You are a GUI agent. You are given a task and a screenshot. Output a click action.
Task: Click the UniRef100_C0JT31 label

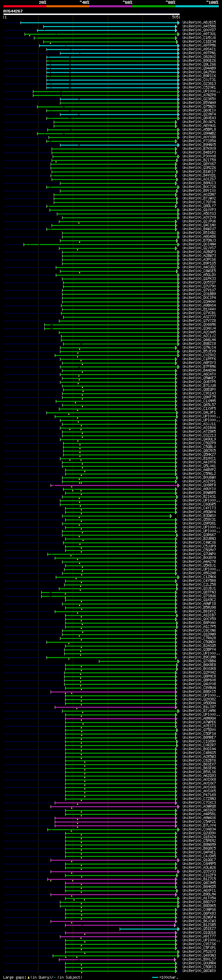[199, 80]
